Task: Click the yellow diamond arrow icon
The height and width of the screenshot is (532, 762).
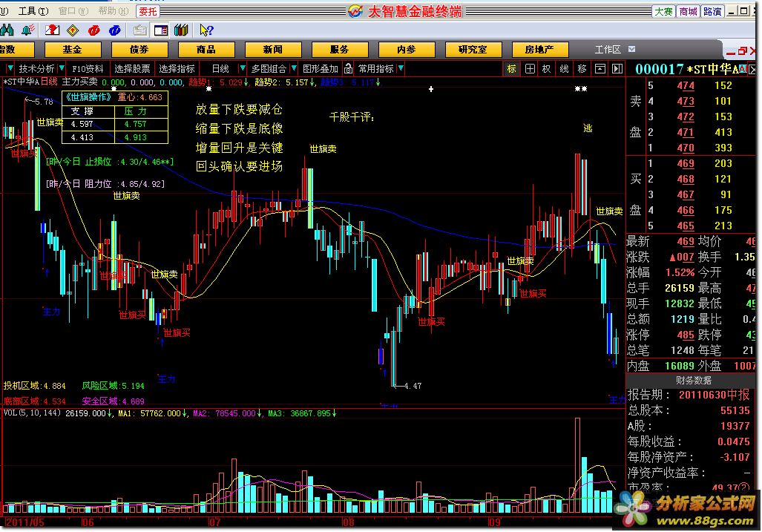Action: tap(73, 30)
